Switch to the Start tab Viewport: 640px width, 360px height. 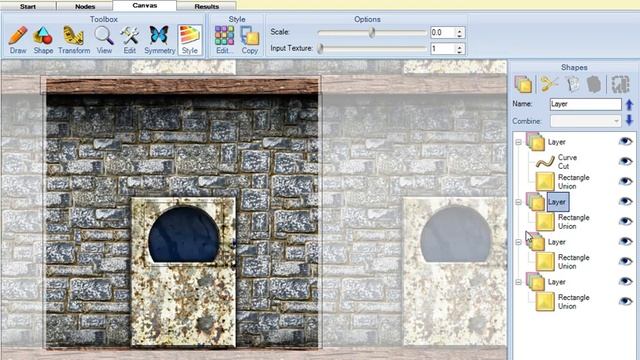pyautogui.click(x=28, y=6)
